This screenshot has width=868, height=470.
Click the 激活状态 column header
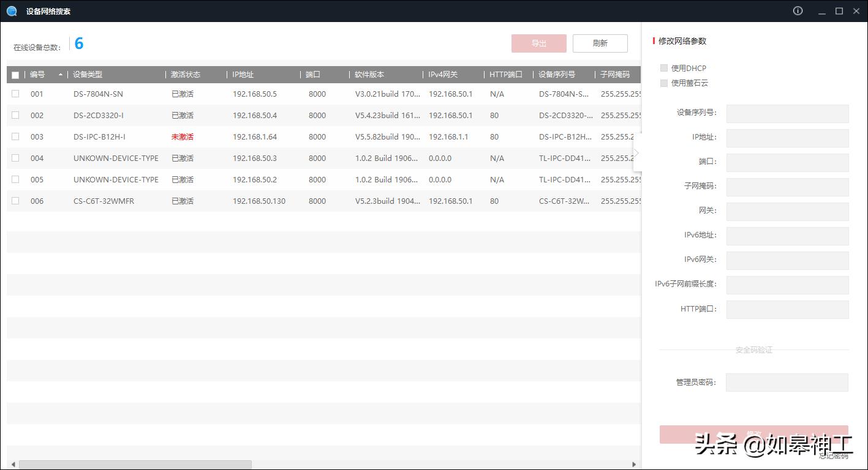[186, 75]
